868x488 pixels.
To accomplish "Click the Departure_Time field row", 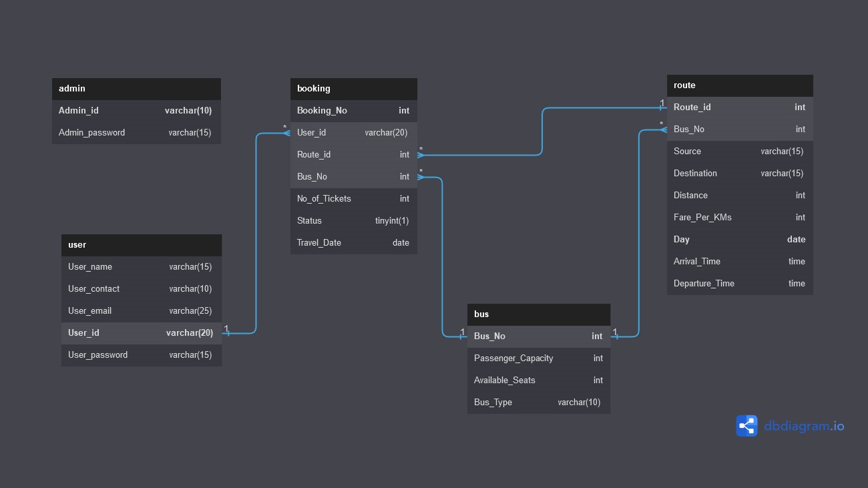I will tap(739, 284).
